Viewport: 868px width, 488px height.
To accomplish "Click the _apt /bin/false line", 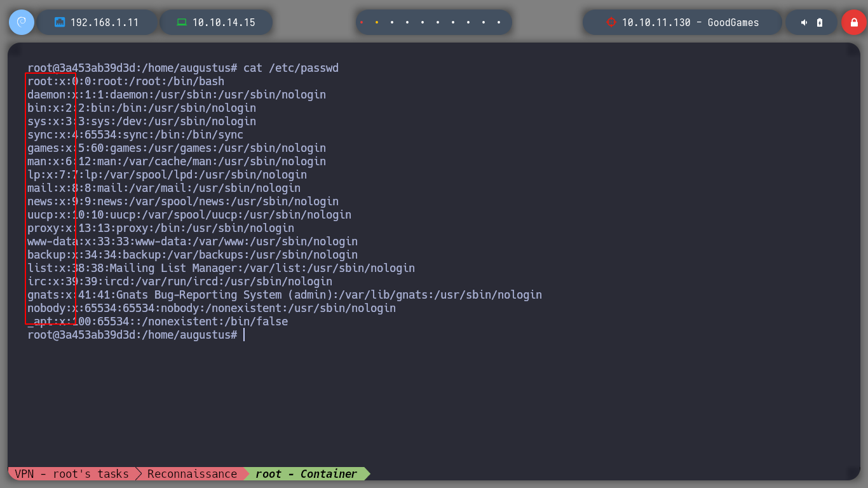I will 158,322.
